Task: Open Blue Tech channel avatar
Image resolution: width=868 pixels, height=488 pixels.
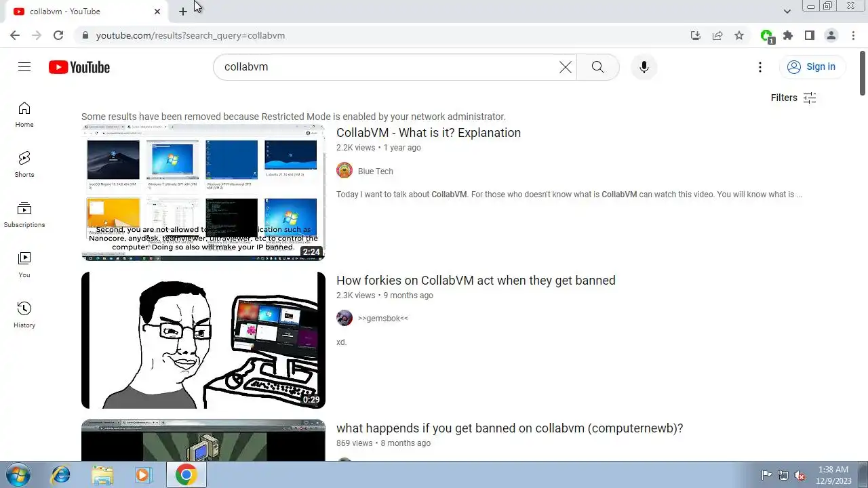Action: tap(344, 171)
